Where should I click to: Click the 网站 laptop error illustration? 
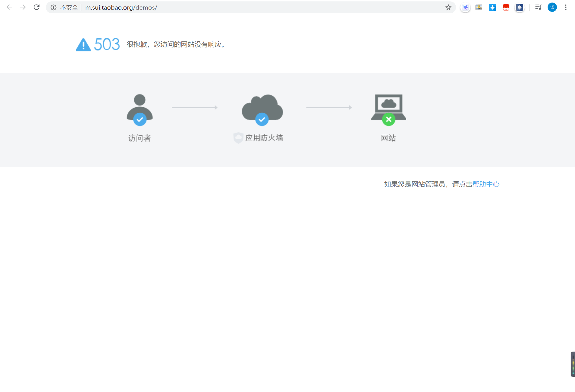point(388,108)
